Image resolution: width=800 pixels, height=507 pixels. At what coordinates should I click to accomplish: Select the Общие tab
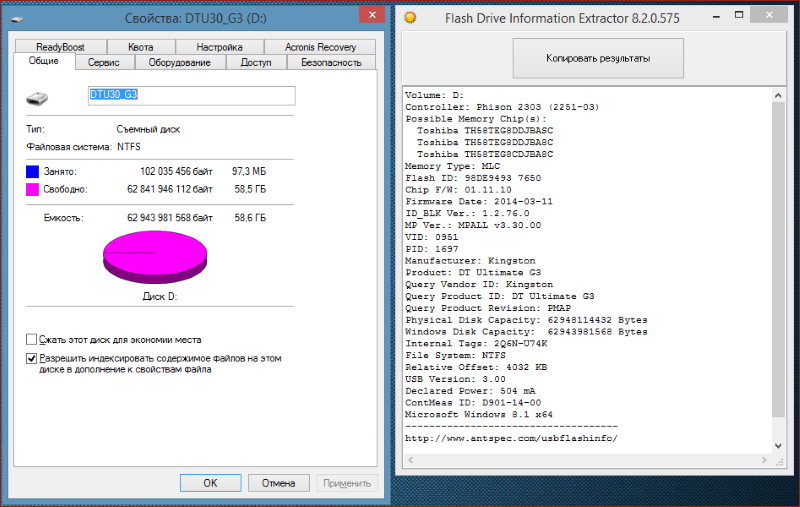click(44, 61)
